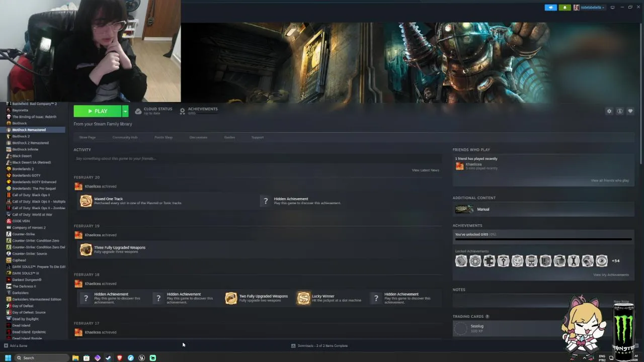The width and height of the screenshot is (644, 362).
Task: Open Brave browser from taskbar
Action: [x=119, y=358]
